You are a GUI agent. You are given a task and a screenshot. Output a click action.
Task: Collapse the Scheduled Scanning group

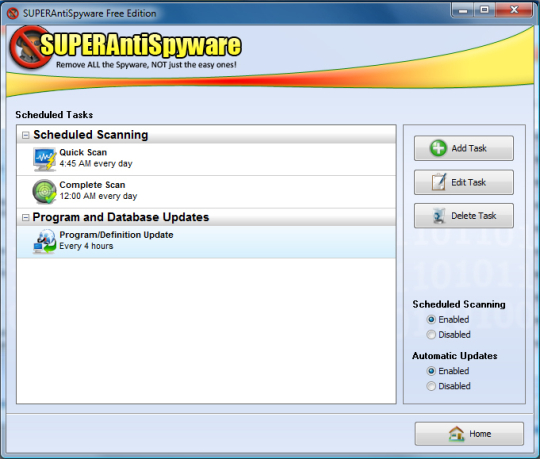pos(25,135)
